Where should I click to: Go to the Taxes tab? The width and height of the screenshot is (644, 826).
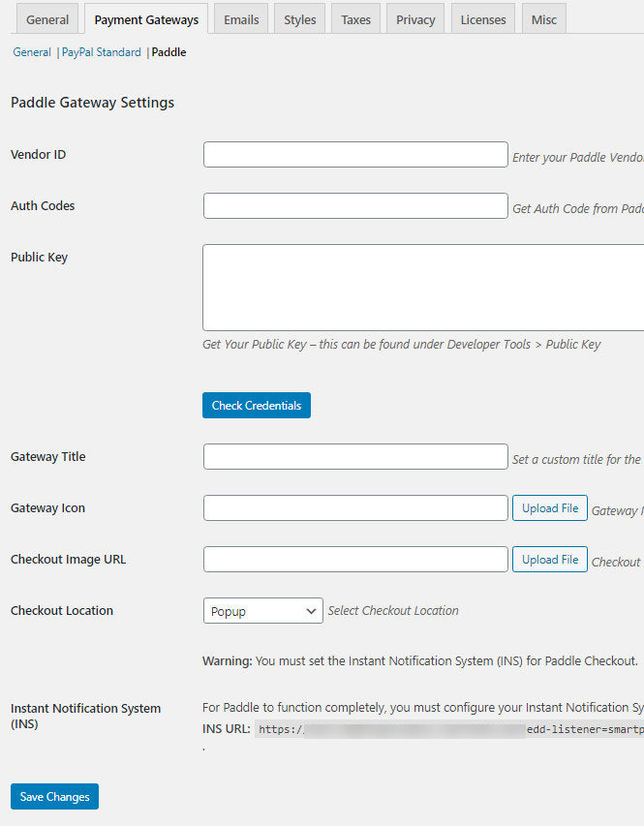pos(356,19)
